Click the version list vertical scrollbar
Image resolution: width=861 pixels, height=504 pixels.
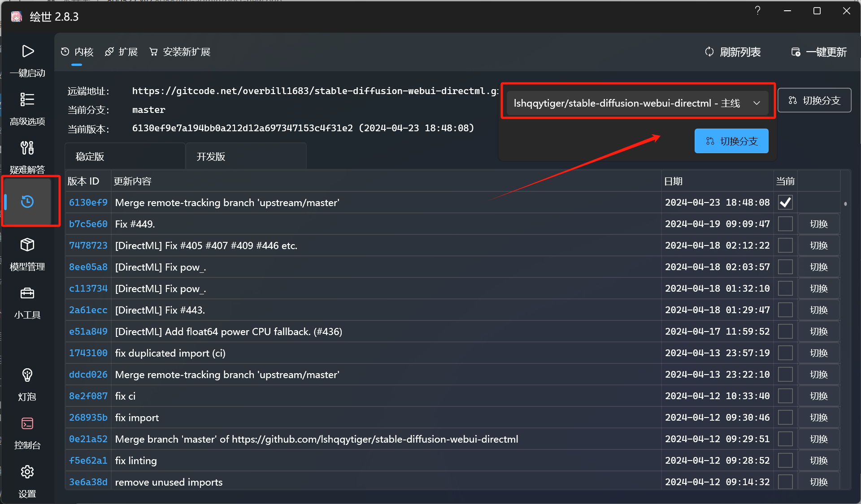coord(845,204)
